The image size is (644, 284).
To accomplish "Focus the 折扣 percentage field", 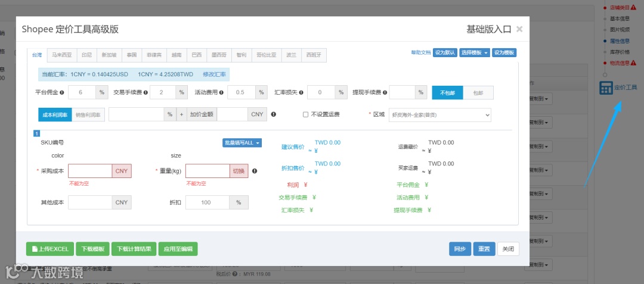I will click(208, 202).
